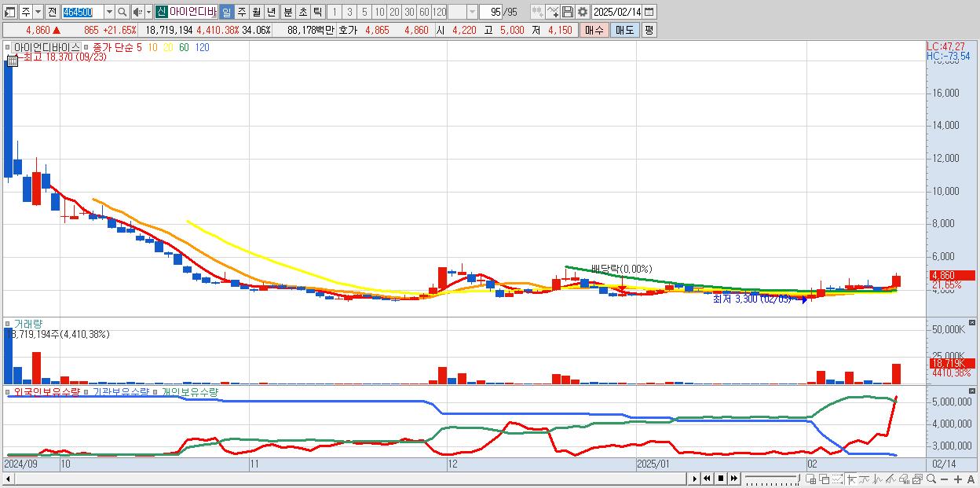980x488 pixels.
Task: Click the stop square playback control
Action: tap(720, 479)
